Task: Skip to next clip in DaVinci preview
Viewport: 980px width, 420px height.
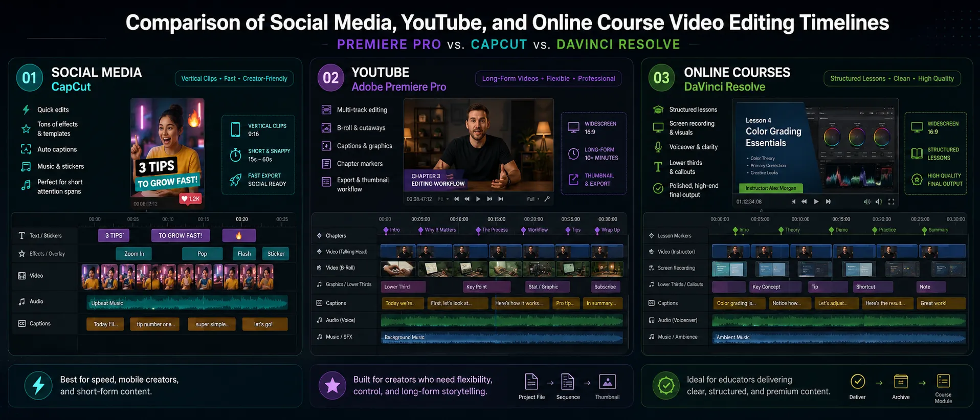Action: (x=828, y=202)
